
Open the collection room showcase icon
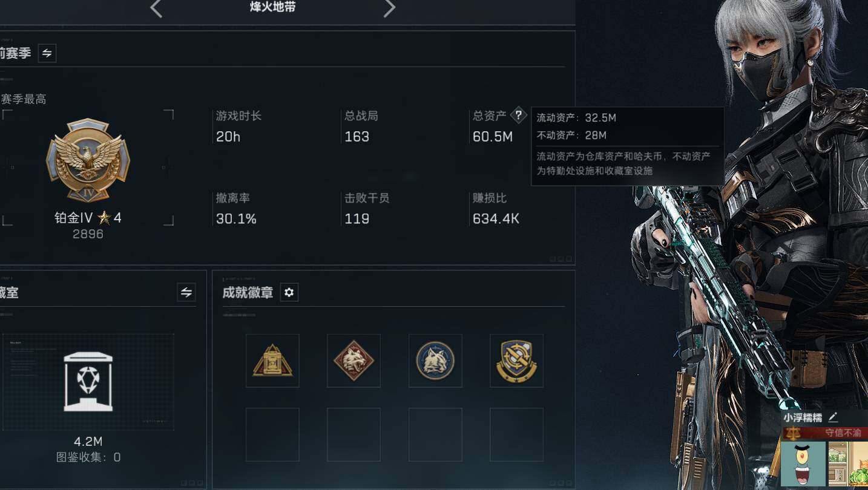(88, 382)
